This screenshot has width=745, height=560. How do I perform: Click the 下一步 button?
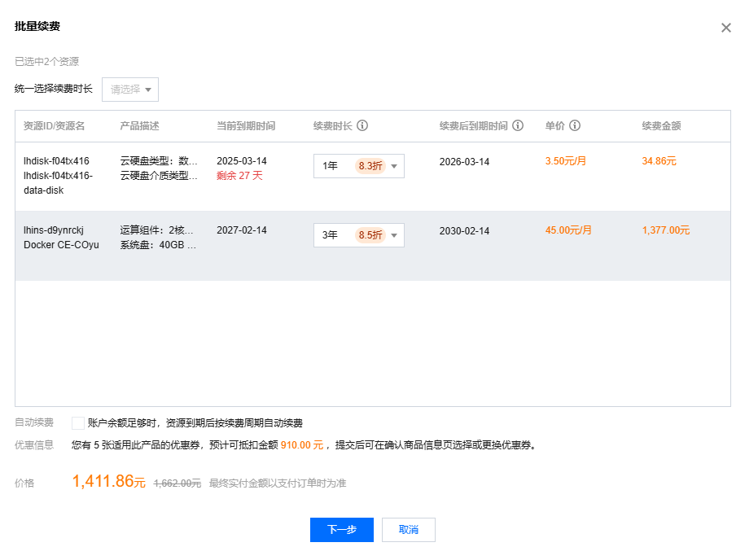341,530
